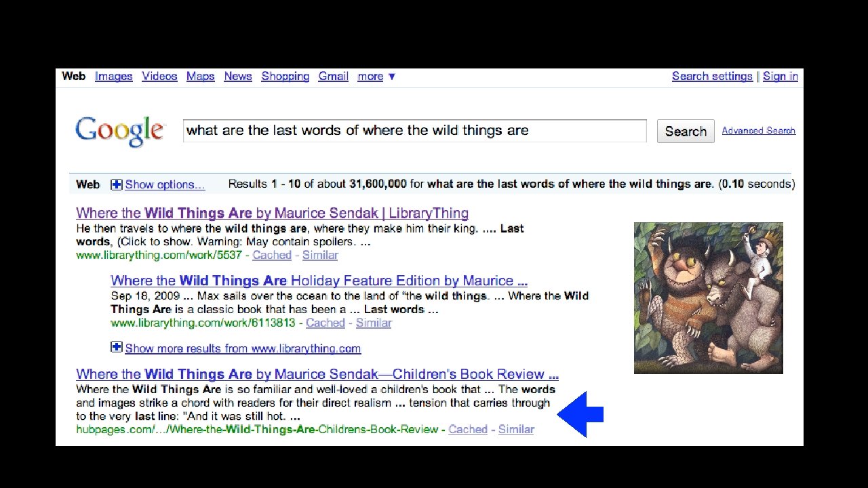Click the green hubpages.com result URL
The width and height of the screenshot is (868, 488).
(x=257, y=430)
